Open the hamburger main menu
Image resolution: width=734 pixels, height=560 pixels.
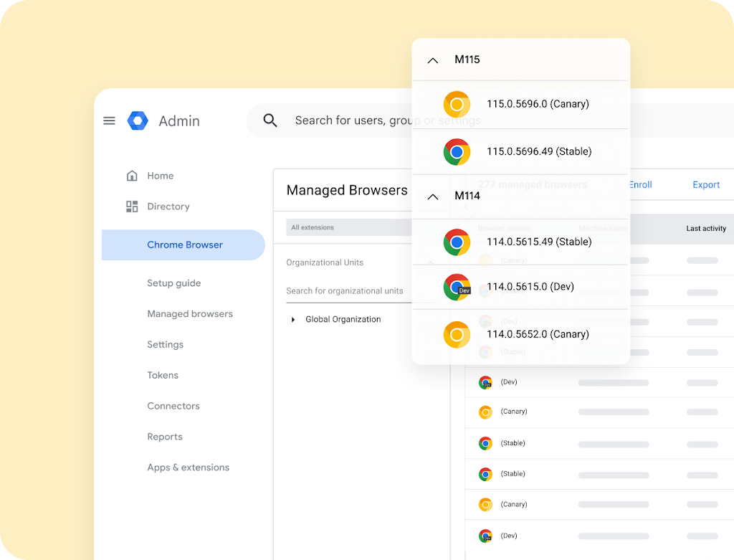tap(109, 120)
